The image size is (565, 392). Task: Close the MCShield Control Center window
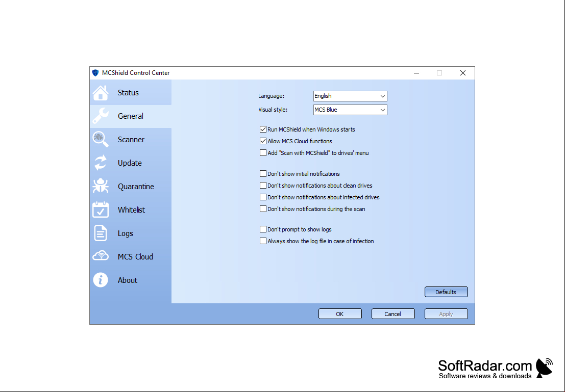pos(462,73)
